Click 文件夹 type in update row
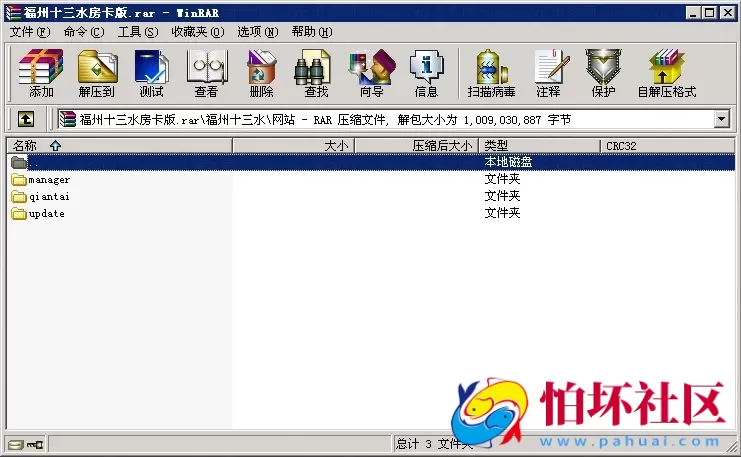741x457 pixels. (x=502, y=213)
